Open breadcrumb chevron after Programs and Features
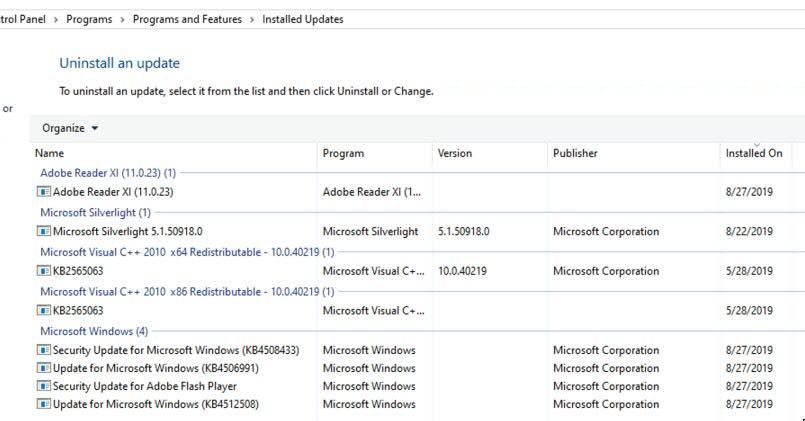805x421 pixels. click(252, 20)
